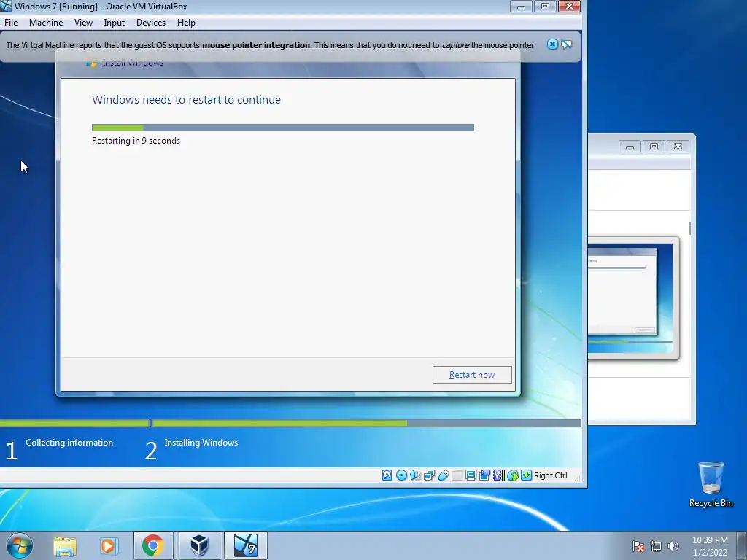This screenshot has width=747, height=560.
Task: Maximize the background VirtualBox Manager window
Action: tap(654, 147)
